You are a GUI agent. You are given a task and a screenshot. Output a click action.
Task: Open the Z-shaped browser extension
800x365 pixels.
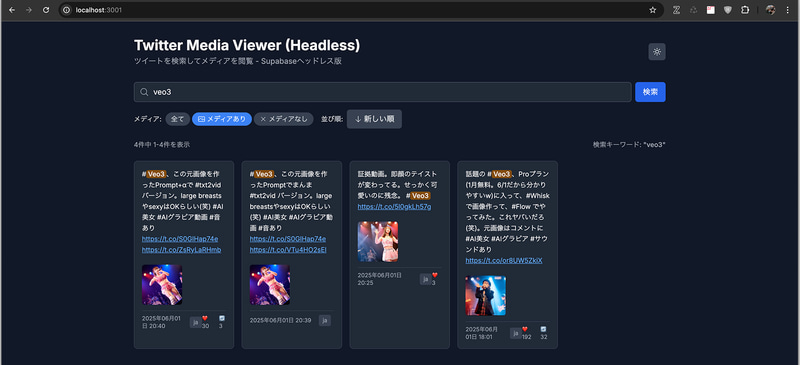tap(677, 10)
